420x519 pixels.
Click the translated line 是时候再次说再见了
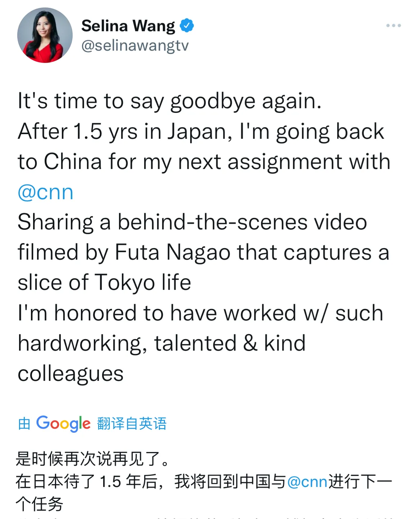(x=92, y=459)
